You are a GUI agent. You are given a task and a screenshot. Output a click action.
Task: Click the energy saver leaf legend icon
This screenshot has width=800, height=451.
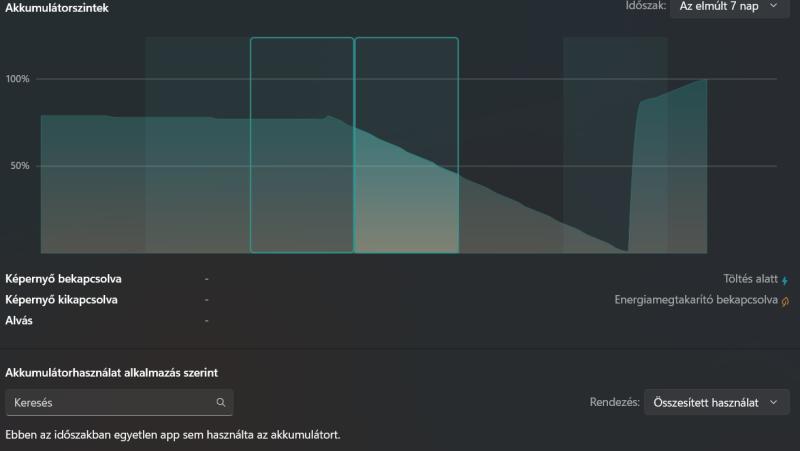click(x=785, y=300)
